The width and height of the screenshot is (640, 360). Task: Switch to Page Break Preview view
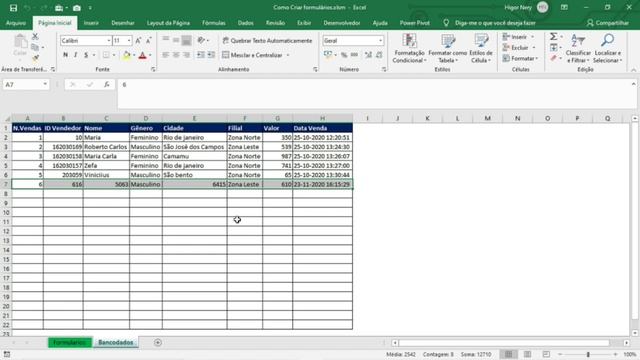[546, 354]
